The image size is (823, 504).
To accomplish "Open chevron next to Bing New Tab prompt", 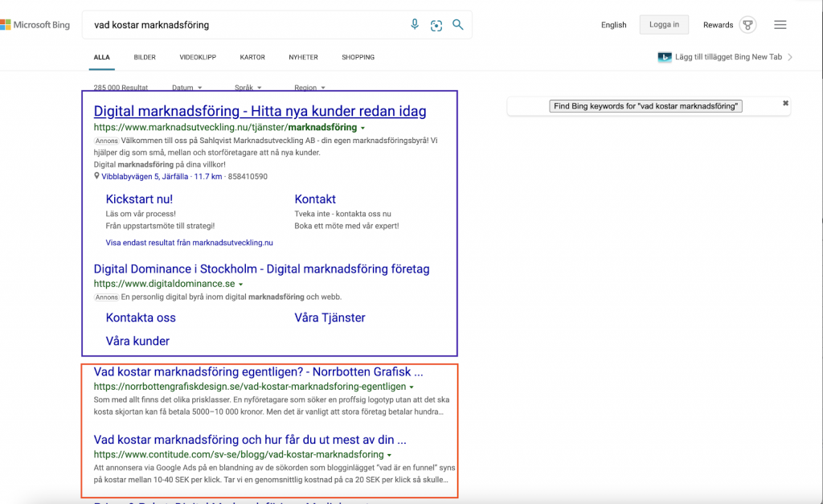I will [790, 57].
